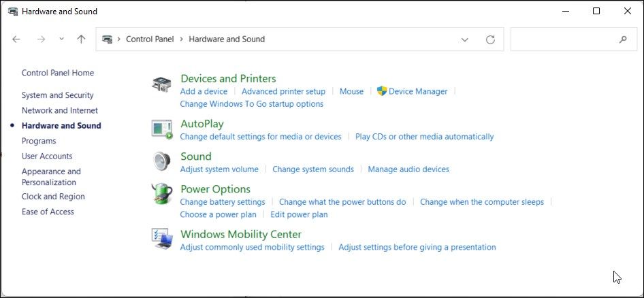Go up one level with up arrow
Image resolution: width=644 pixels, height=298 pixels.
pos(81,39)
